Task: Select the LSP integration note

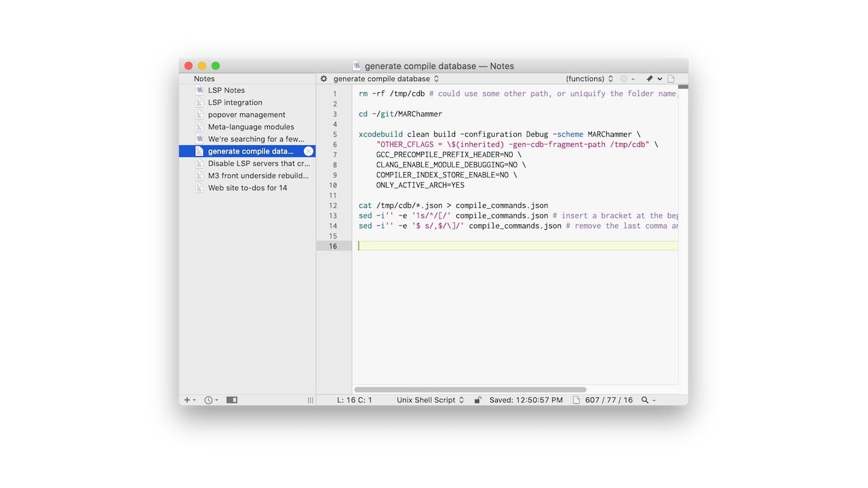Action: 235,102
